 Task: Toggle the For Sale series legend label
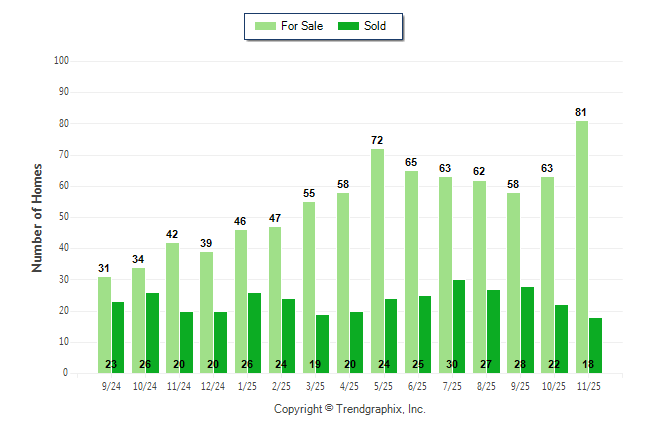303,26
